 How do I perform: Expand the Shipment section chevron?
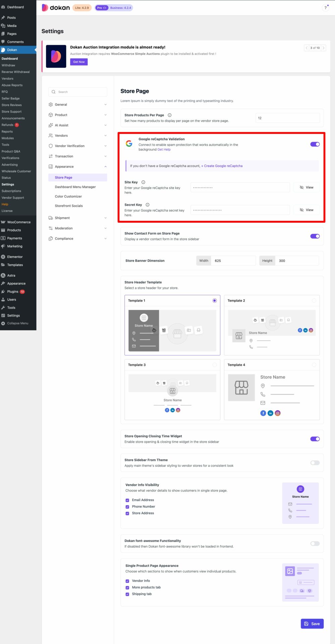105,218
